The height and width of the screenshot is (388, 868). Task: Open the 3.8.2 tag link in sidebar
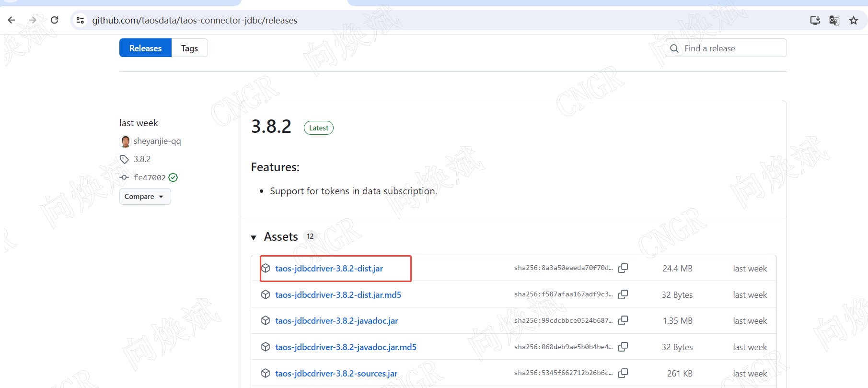(x=142, y=159)
